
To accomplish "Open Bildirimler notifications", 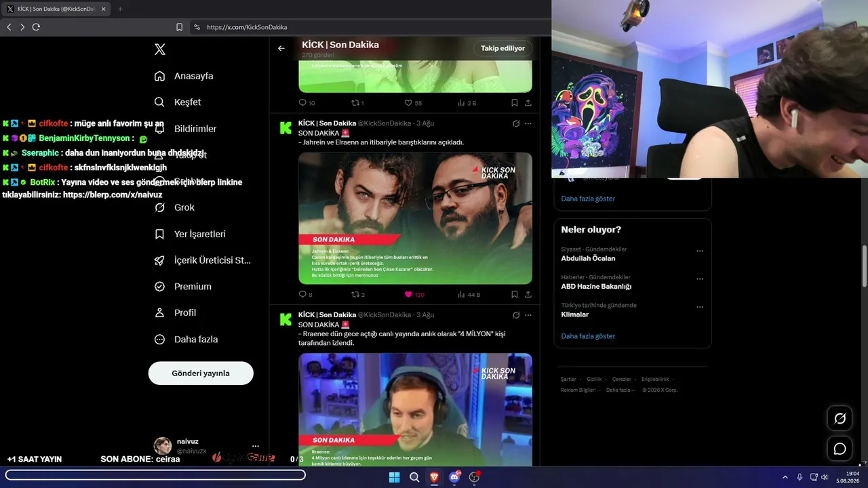I will [x=185, y=129].
